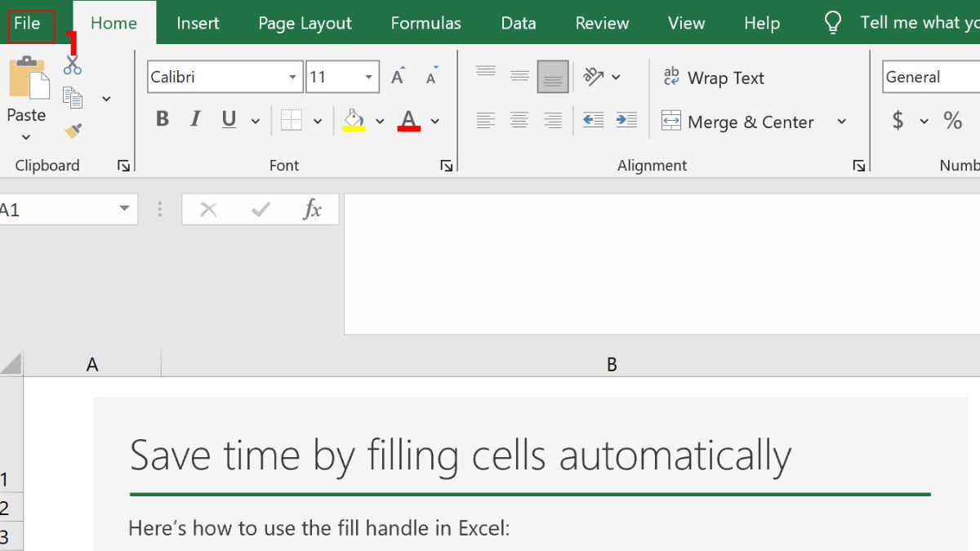
Task: Open the Insert Function (fx) dialog
Action: 313,208
